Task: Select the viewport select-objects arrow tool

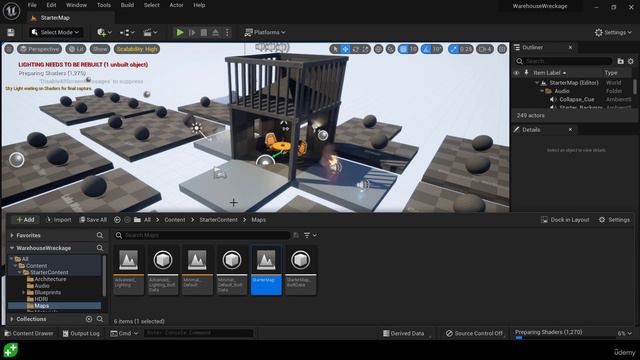Action: pyautogui.click(x=335, y=49)
